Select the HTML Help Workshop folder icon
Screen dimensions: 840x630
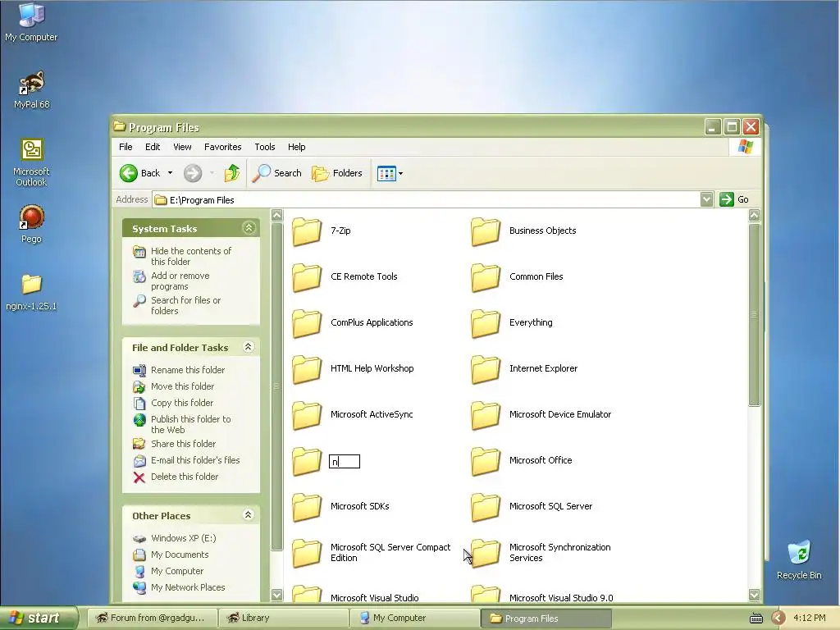[x=307, y=369]
